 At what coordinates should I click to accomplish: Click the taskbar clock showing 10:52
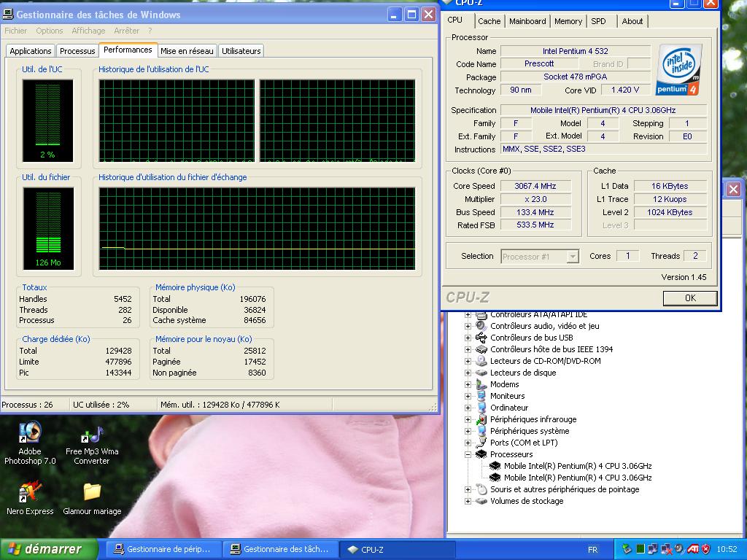click(727, 550)
